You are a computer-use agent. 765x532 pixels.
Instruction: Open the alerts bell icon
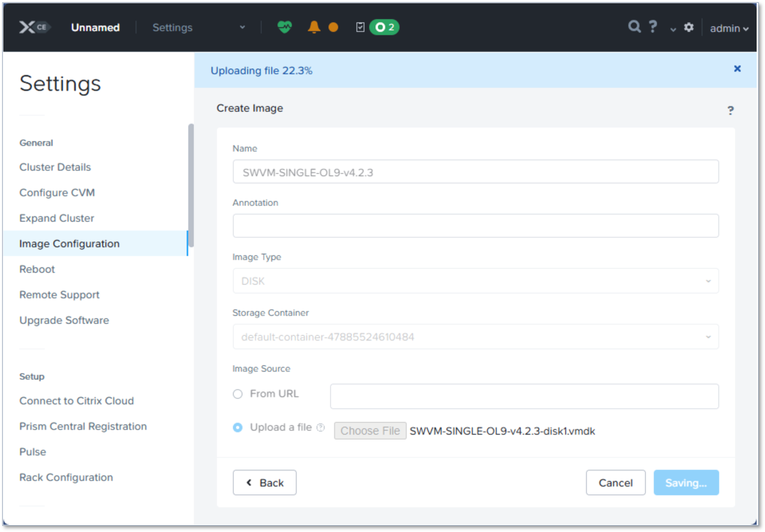(314, 27)
